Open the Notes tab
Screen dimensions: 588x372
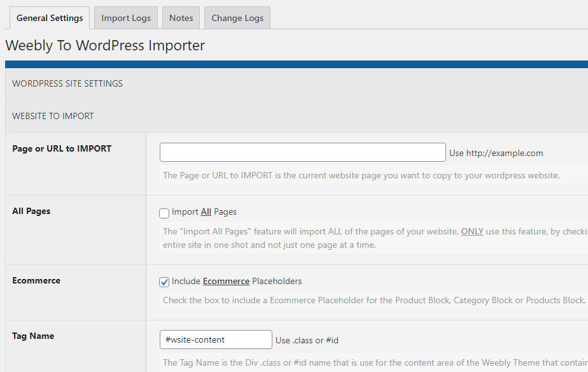coord(181,18)
